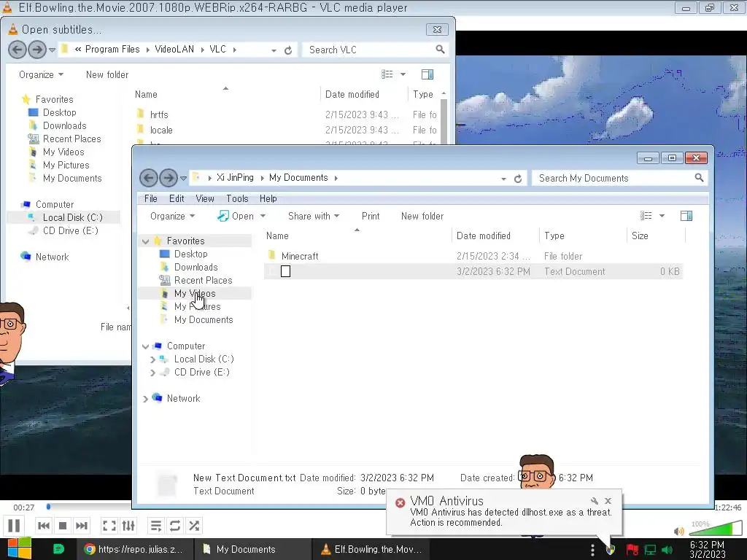Go forward in My Documents window
Image resolution: width=747 pixels, height=560 pixels.
click(x=168, y=178)
